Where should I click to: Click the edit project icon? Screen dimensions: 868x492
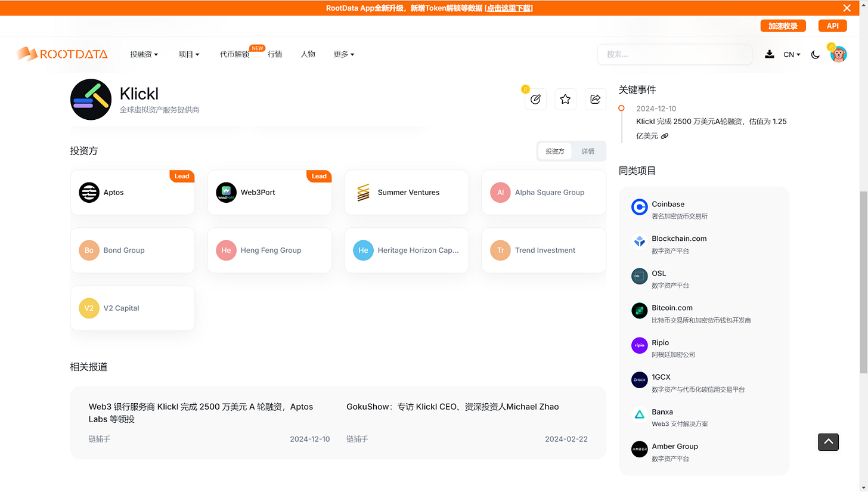535,99
